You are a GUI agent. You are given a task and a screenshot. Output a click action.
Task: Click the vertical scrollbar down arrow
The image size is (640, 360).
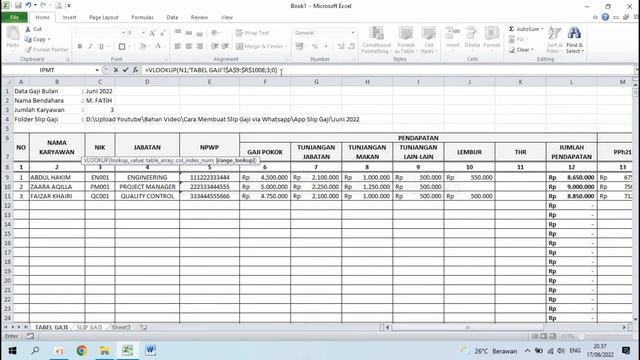pyautogui.click(x=636, y=319)
